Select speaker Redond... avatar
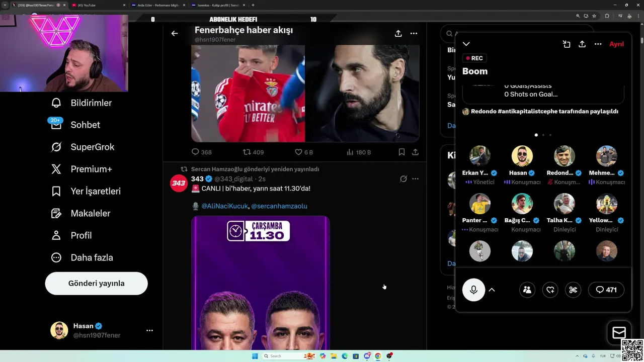 (x=565, y=156)
